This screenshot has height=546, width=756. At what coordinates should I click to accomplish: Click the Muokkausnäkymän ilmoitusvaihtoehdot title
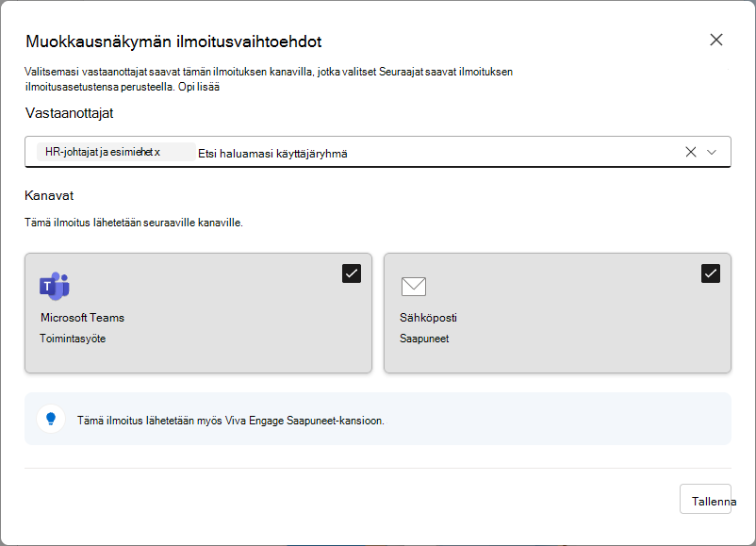pos(173,41)
